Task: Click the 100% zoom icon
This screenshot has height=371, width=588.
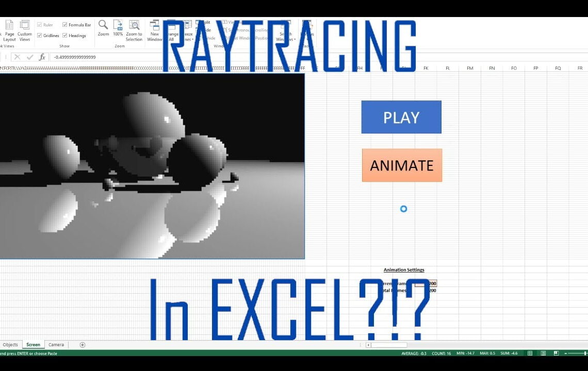Action: click(x=118, y=28)
